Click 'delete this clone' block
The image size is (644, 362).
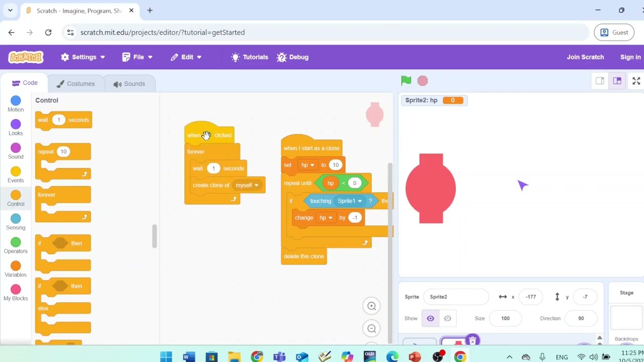304,256
